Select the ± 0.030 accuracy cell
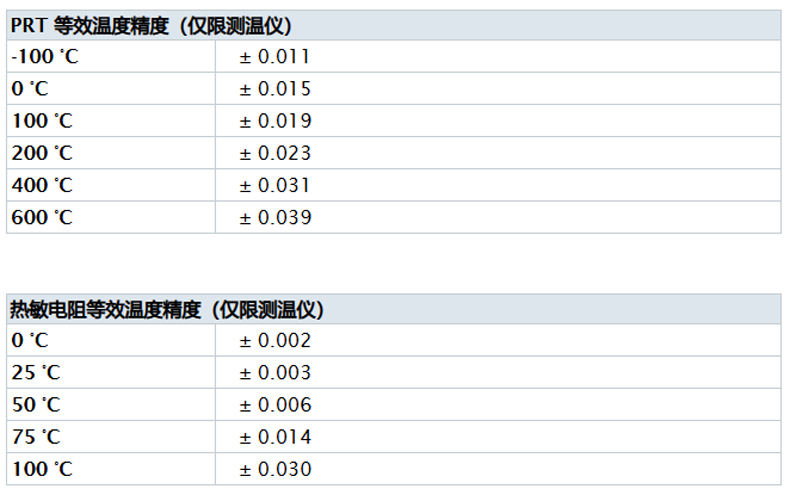This screenshot has height=495, width=790. pyautogui.click(x=275, y=469)
